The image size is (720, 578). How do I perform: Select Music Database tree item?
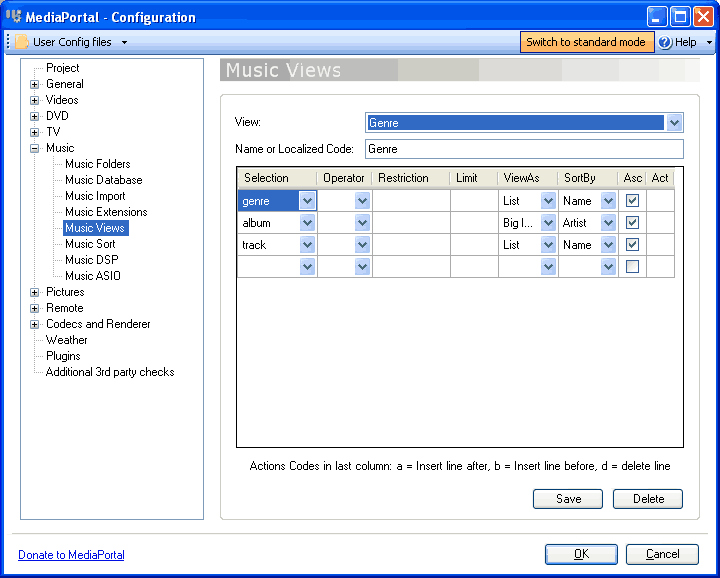pyautogui.click(x=104, y=180)
